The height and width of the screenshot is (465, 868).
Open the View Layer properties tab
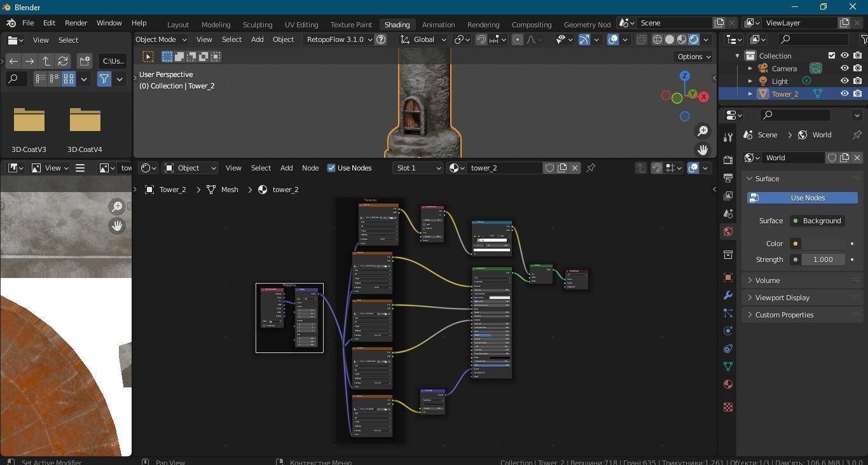point(728,195)
